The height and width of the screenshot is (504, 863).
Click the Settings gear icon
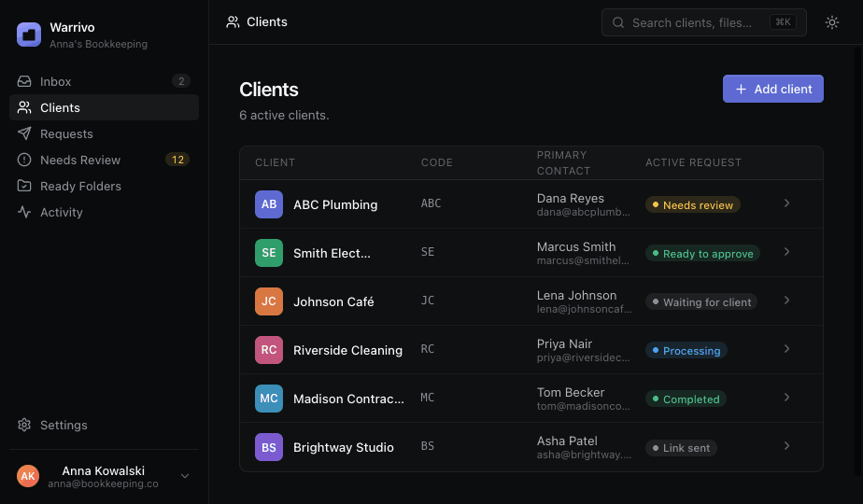pyautogui.click(x=24, y=425)
